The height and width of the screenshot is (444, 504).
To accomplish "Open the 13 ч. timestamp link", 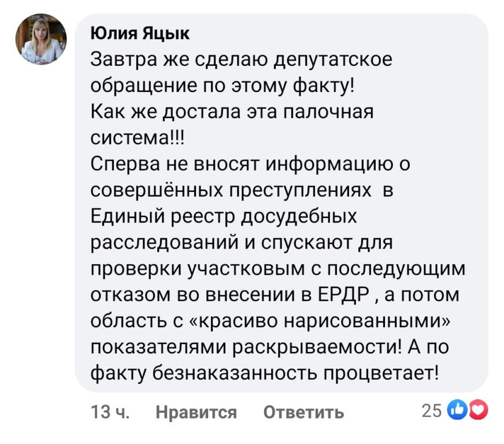I will pos(110,412).
